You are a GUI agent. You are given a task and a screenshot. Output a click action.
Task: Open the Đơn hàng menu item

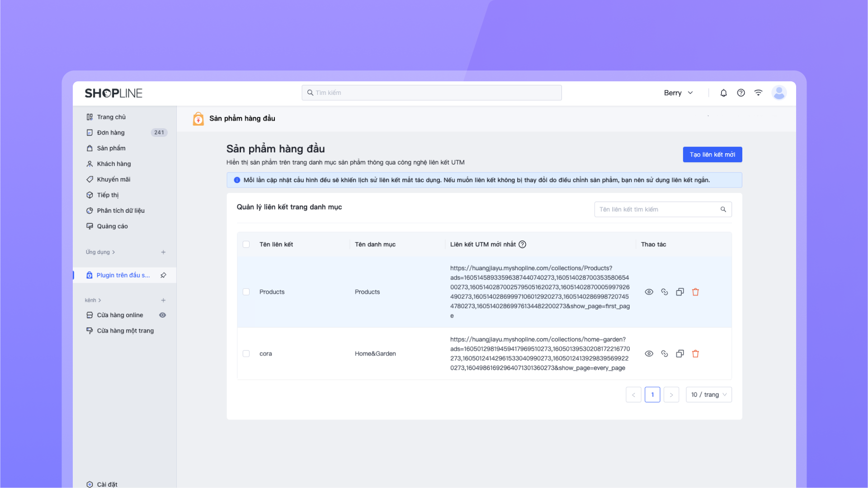(111, 133)
